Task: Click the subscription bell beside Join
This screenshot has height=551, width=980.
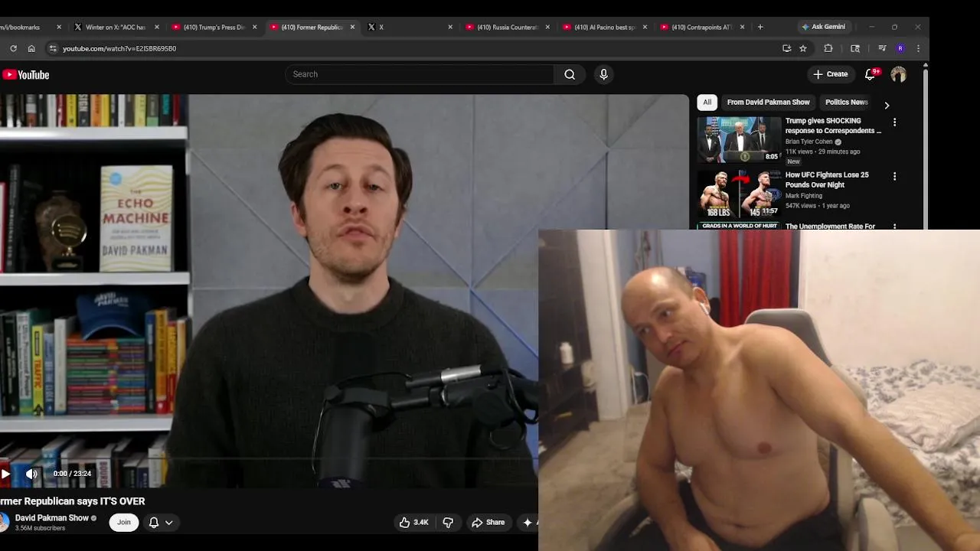Action: coord(154,523)
